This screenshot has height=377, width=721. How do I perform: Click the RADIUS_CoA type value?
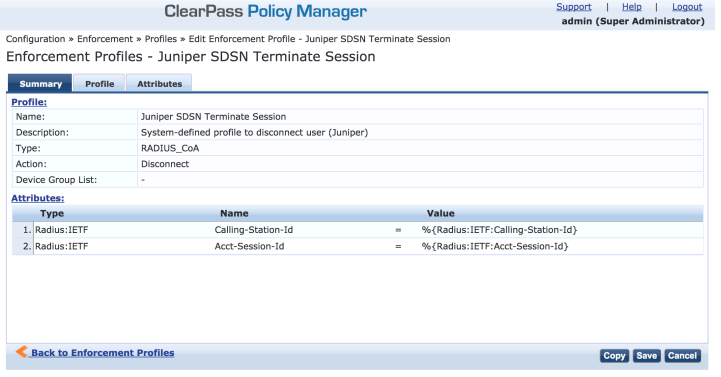click(170, 149)
